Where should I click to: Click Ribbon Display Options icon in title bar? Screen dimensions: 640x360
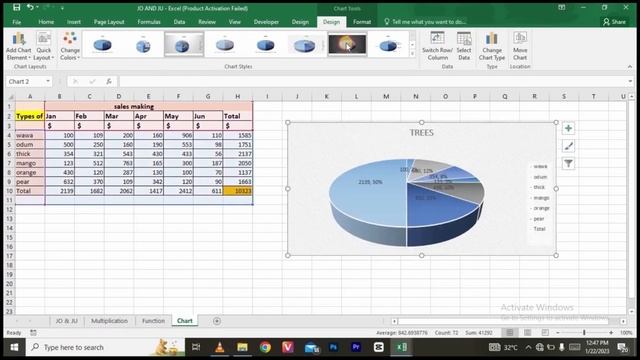pyautogui.click(x=562, y=7)
